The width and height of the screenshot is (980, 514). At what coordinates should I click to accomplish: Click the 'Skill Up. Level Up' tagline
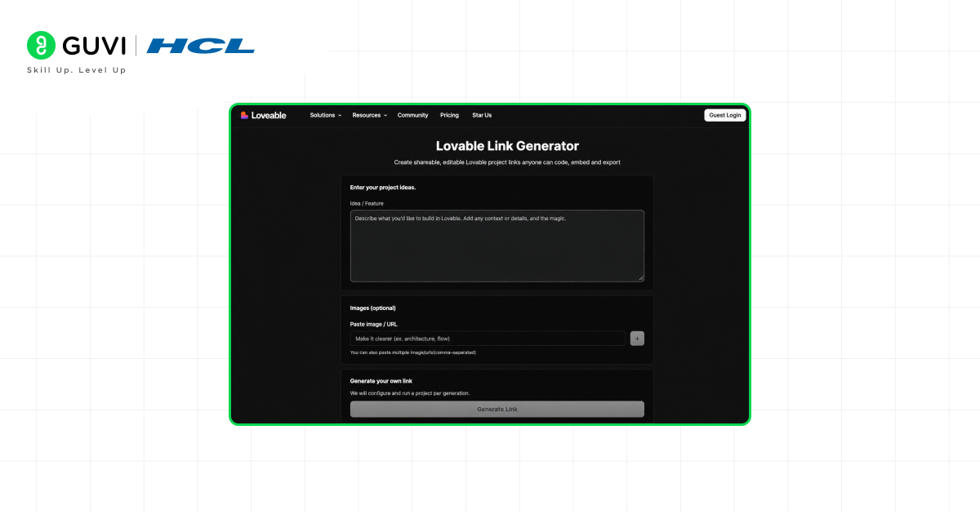(x=77, y=70)
